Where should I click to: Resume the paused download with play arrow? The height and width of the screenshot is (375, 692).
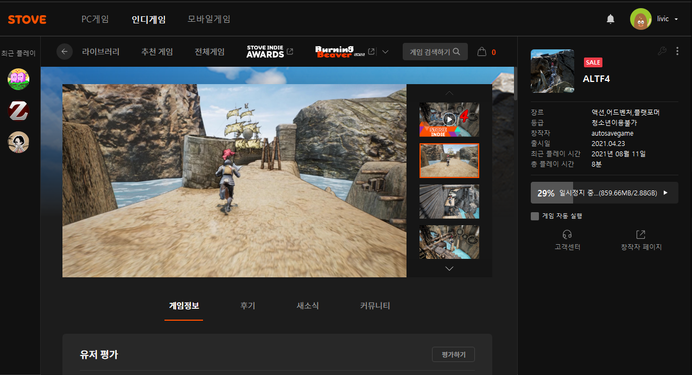[666, 193]
